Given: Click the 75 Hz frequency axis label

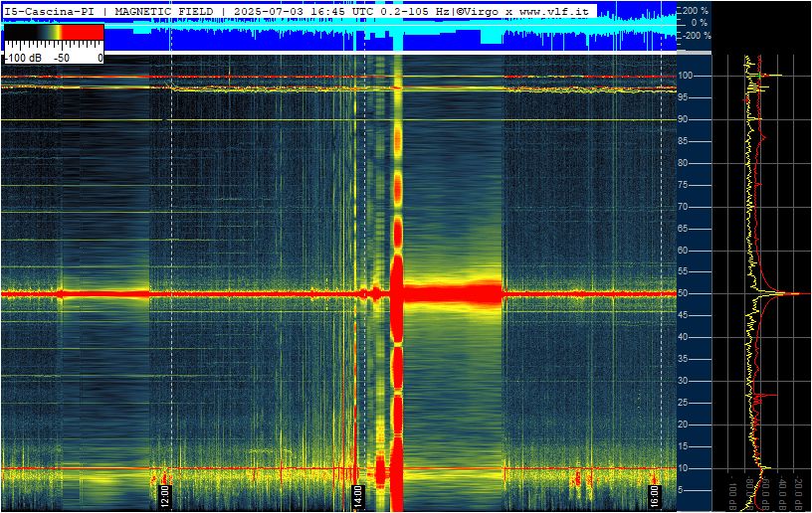Looking at the screenshot, I should point(683,185).
